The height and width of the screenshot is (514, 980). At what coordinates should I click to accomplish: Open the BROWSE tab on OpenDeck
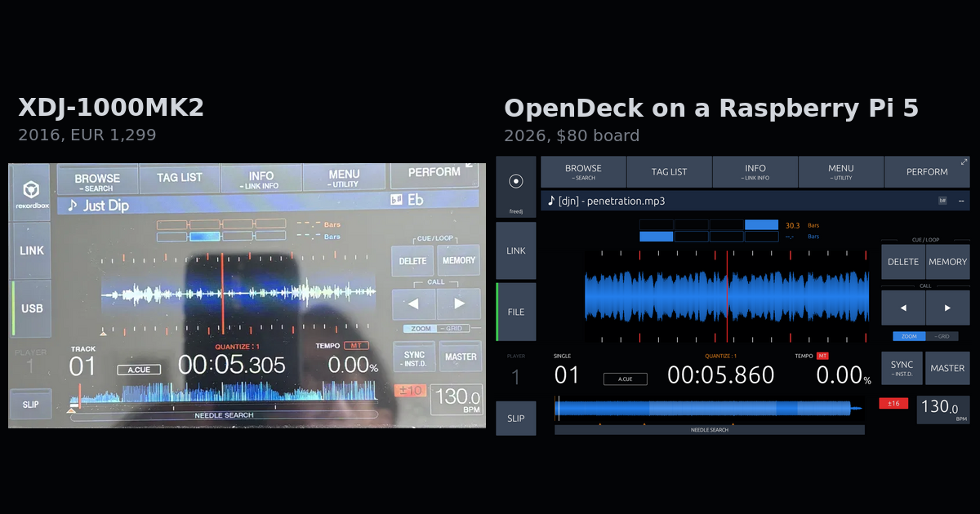point(583,171)
